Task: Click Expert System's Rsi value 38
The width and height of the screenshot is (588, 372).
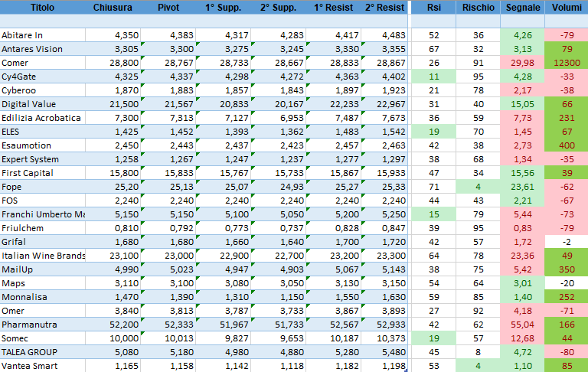Action: pos(434,159)
